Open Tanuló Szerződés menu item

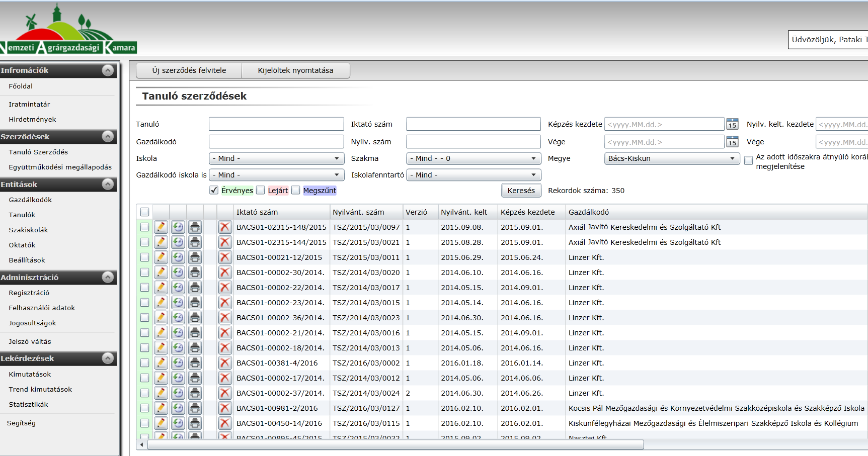[x=38, y=152]
